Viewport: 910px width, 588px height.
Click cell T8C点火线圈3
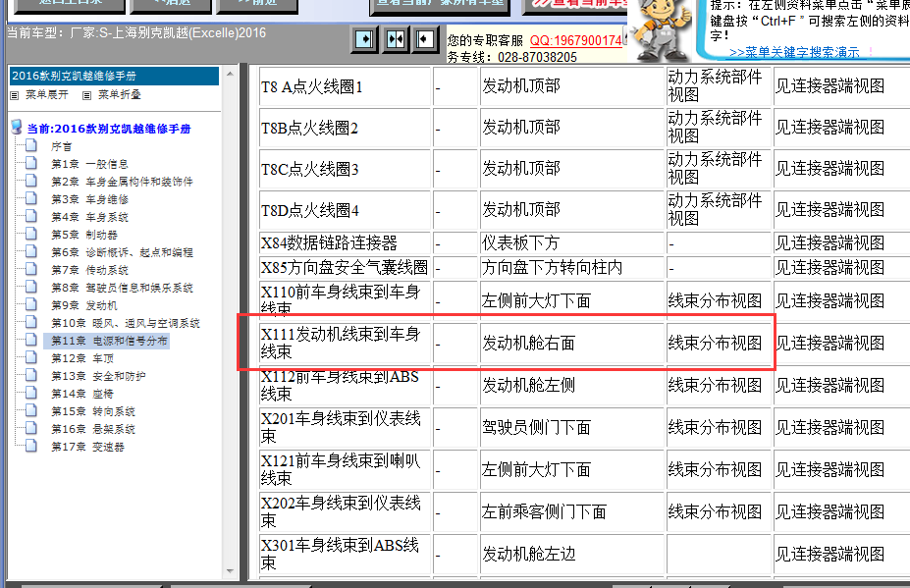click(x=345, y=169)
